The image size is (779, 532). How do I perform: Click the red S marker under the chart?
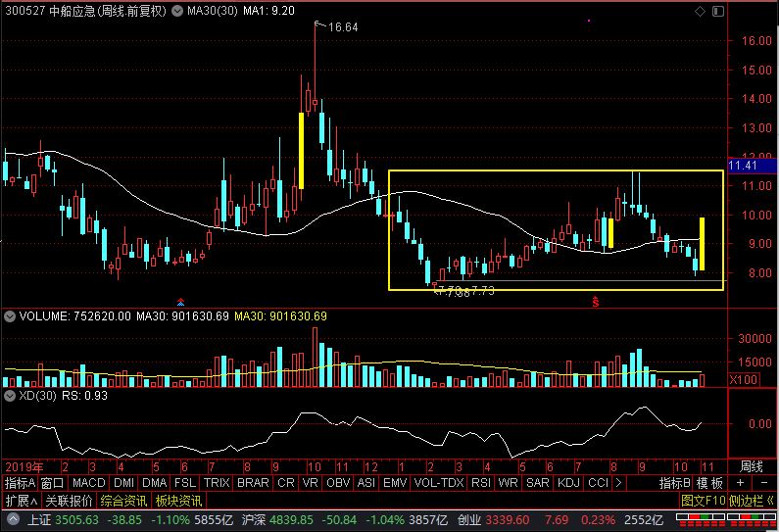594,302
